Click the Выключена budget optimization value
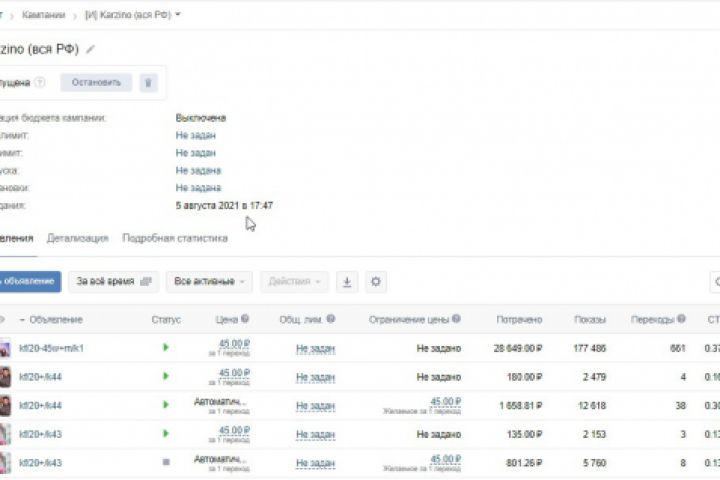This screenshot has width=720, height=480. 201,118
